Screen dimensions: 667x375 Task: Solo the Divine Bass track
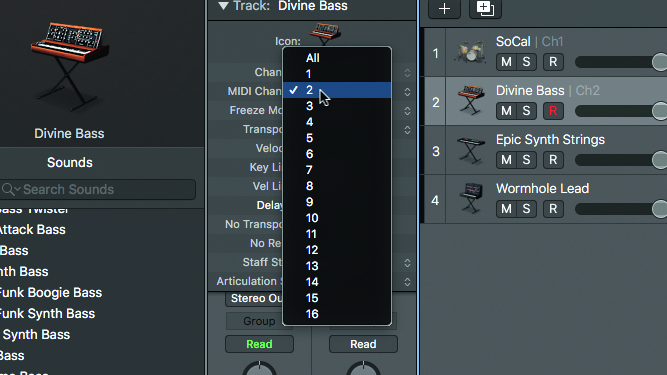click(x=526, y=111)
